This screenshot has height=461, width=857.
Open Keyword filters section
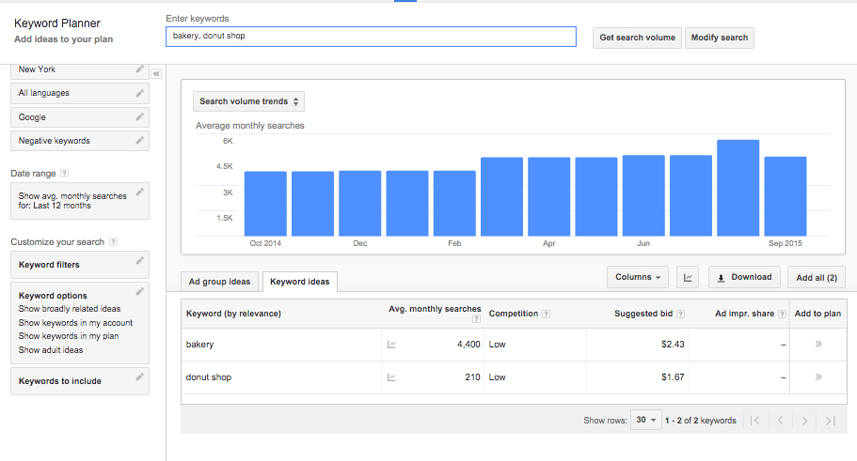(80, 265)
